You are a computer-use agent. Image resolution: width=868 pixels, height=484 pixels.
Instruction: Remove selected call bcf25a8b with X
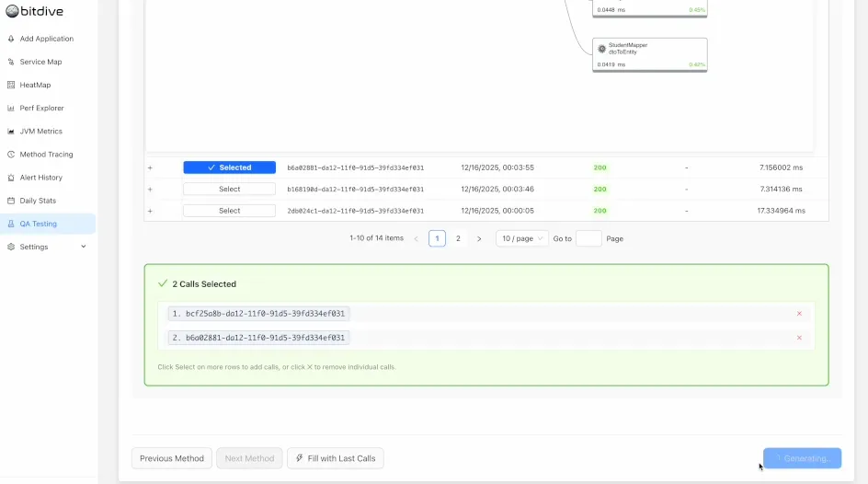pos(799,314)
